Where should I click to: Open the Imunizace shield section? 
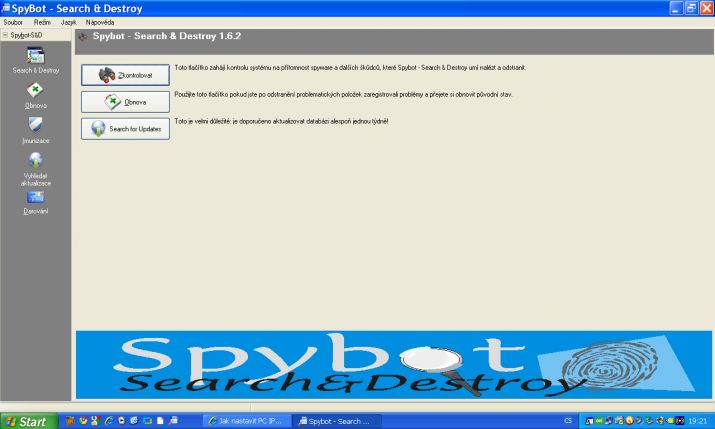click(x=35, y=131)
